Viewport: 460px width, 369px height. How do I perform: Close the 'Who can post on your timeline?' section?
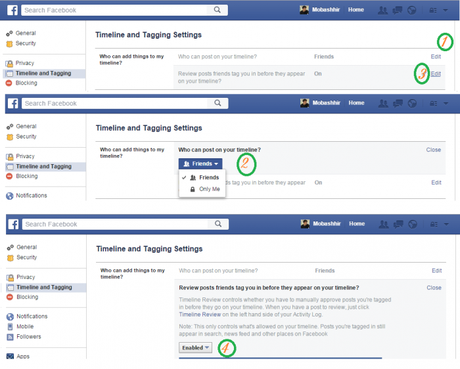point(433,150)
